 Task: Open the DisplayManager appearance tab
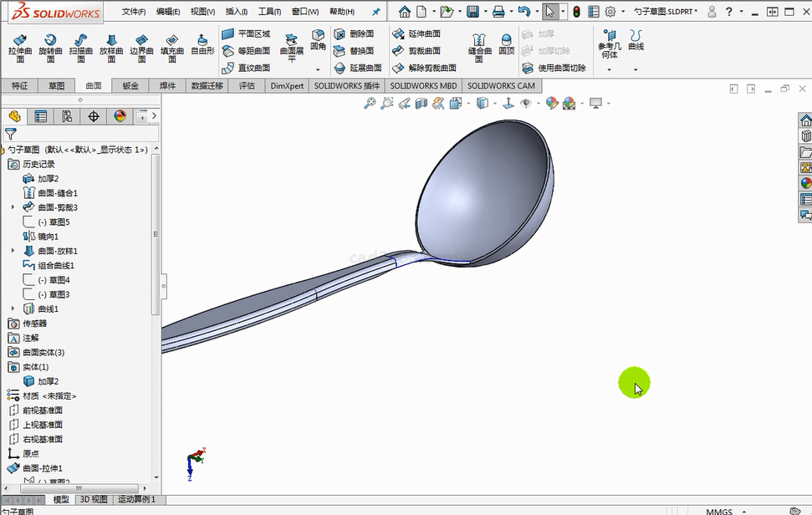point(120,116)
